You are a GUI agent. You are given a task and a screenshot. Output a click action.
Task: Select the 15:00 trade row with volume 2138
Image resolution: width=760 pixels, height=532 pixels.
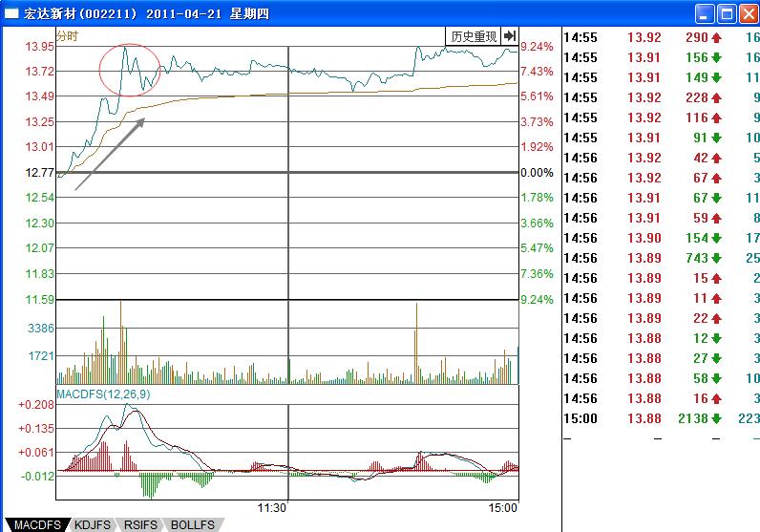pos(661,418)
